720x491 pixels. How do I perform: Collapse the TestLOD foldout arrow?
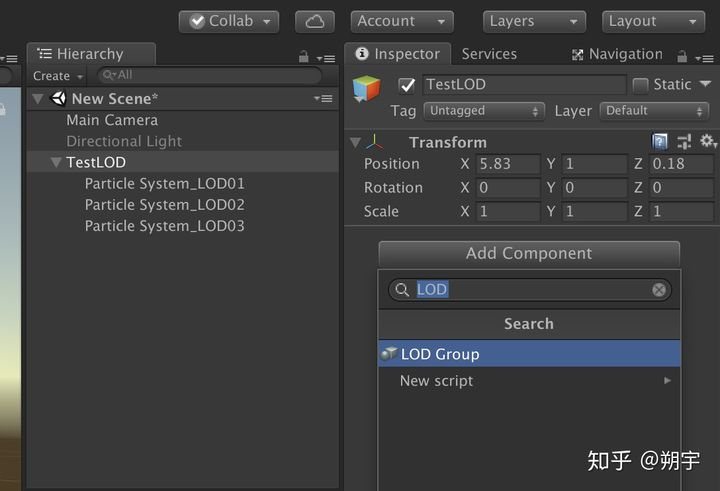56,162
